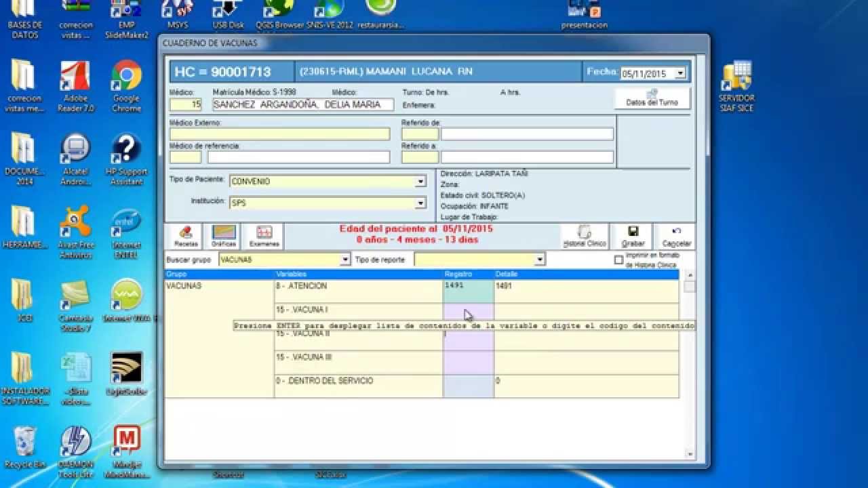
Task: Select Camtasia Studio 7 icon
Action: click(75, 306)
